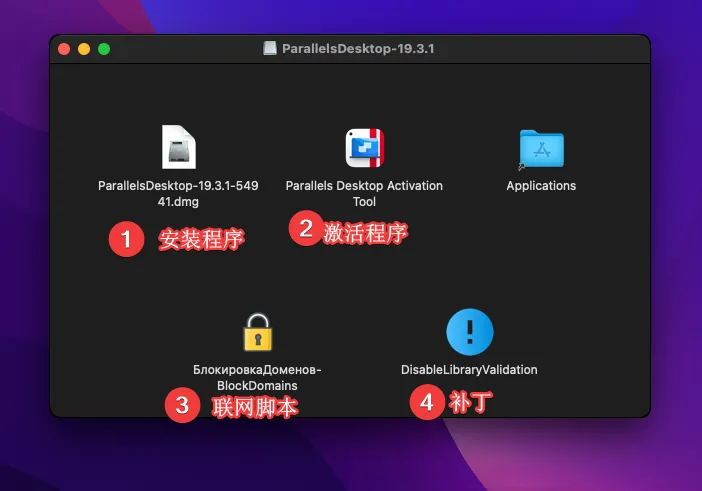Click the red 安装程序 annotation text

pos(201,240)
